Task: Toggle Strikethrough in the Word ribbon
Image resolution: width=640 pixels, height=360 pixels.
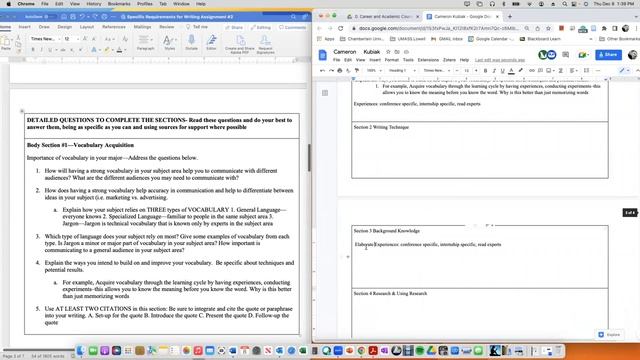Action: [63, 50]
